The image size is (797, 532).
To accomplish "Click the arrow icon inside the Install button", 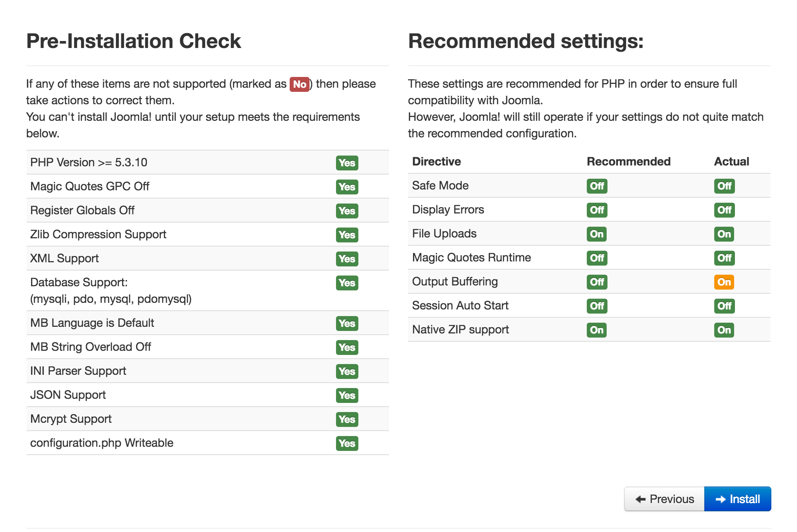I will tap(721, 499).
